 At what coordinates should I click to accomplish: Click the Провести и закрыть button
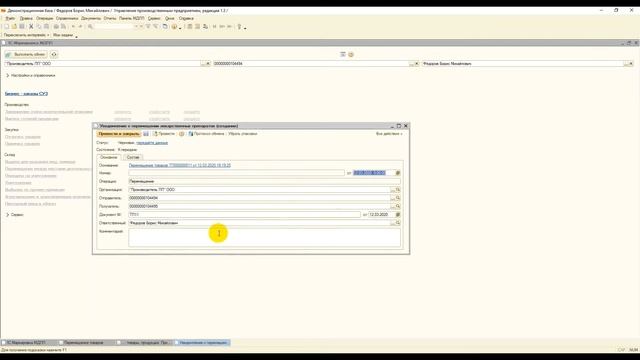[x=119, y=134]
